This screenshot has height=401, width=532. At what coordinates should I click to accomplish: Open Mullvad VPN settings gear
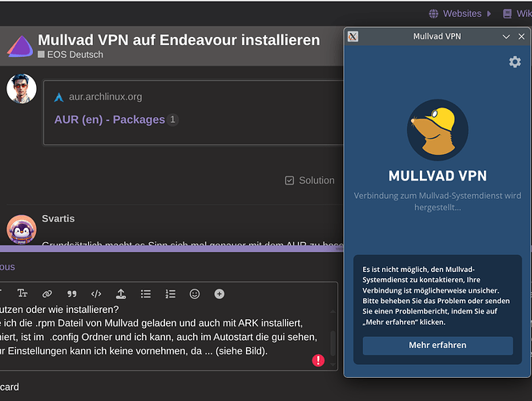click(514, 62)
